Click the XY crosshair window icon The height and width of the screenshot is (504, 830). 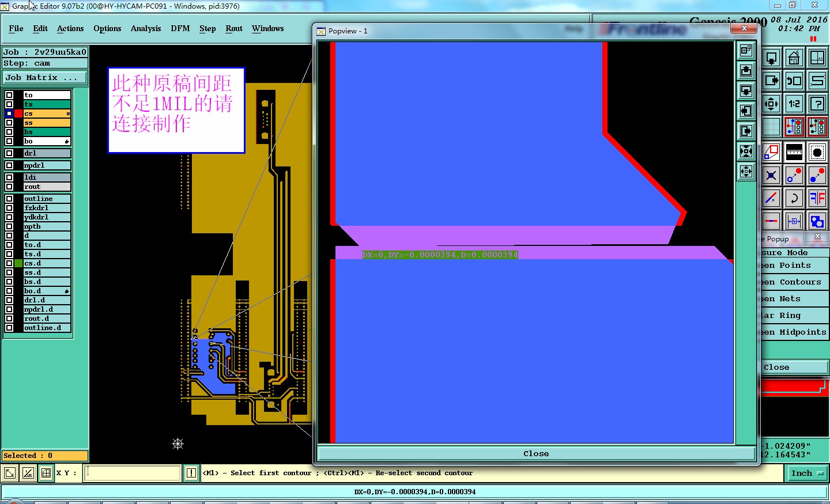click(x=817, y=58)
